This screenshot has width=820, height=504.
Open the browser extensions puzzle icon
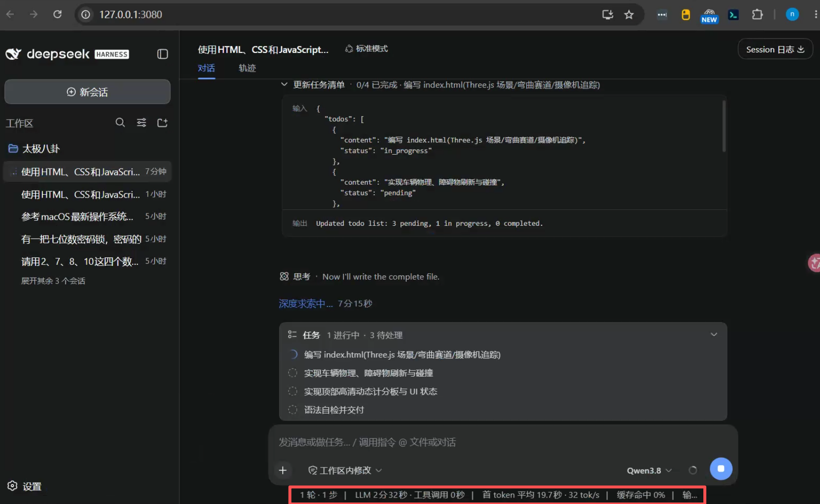(x=757, y=15)
